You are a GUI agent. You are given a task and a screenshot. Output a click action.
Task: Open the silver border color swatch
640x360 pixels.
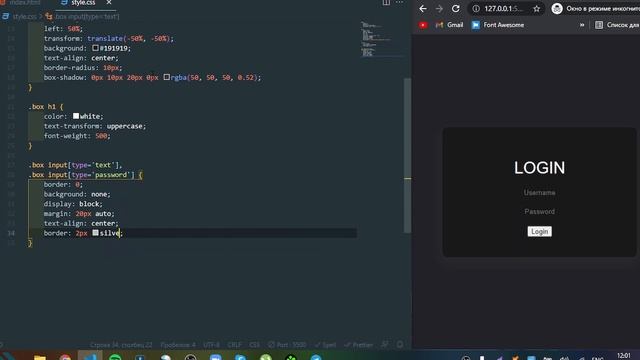(95, 233)
